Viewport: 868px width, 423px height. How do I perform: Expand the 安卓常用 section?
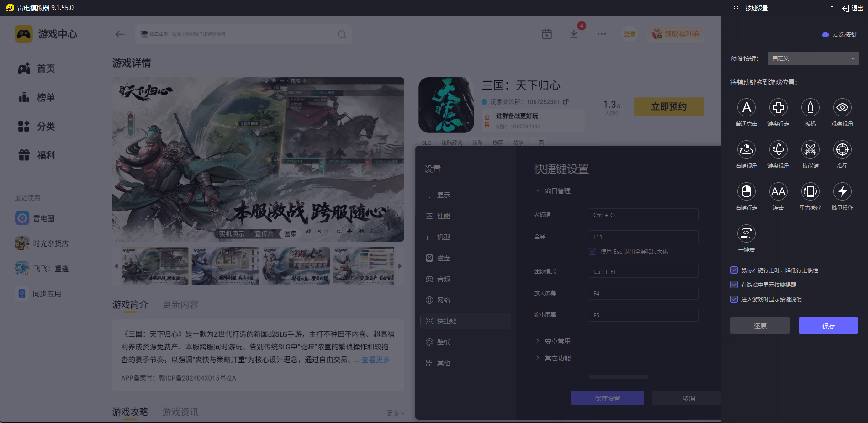(x=557, y=341)
